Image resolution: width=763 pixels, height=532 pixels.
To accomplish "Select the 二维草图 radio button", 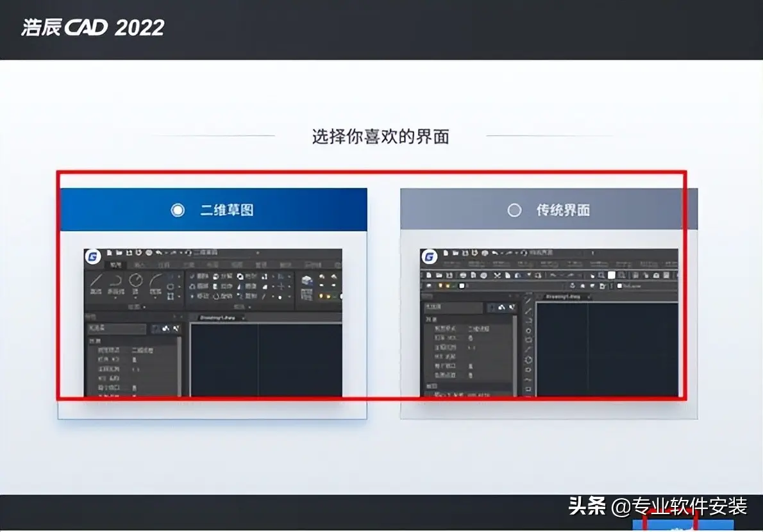I will (178, 210).
